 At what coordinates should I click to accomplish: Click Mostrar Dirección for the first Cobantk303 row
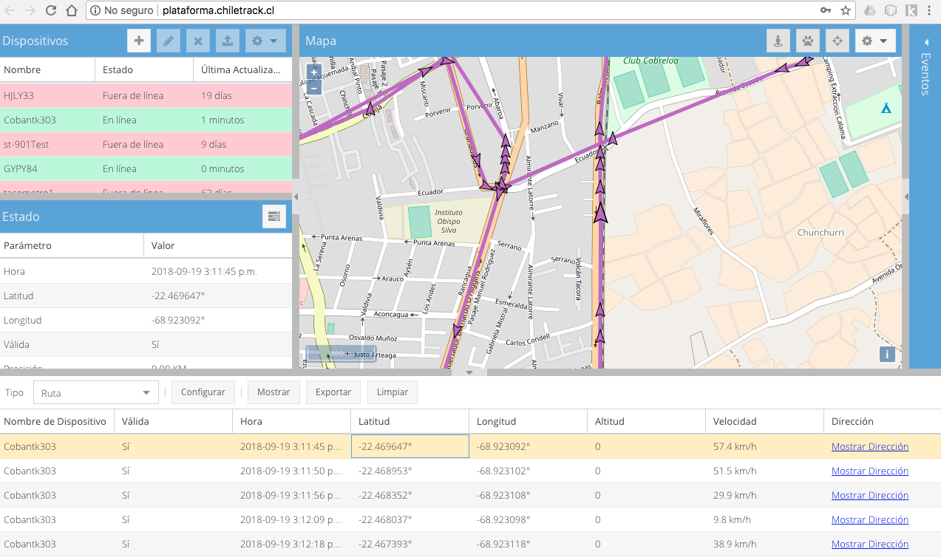(869, 446)
